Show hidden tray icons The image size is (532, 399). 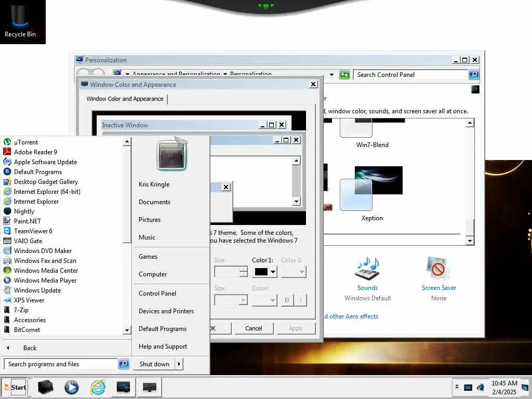tap(457, 387)
